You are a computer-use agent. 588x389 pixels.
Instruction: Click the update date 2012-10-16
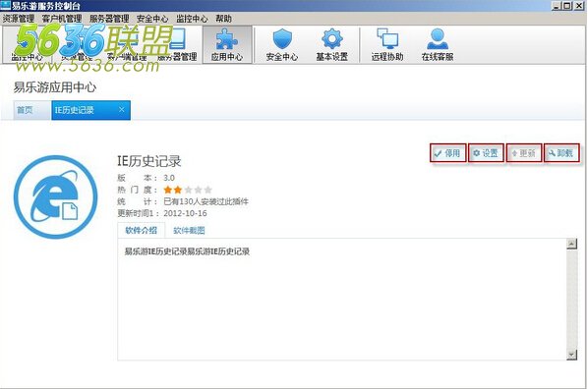click(x=185, y=213)
